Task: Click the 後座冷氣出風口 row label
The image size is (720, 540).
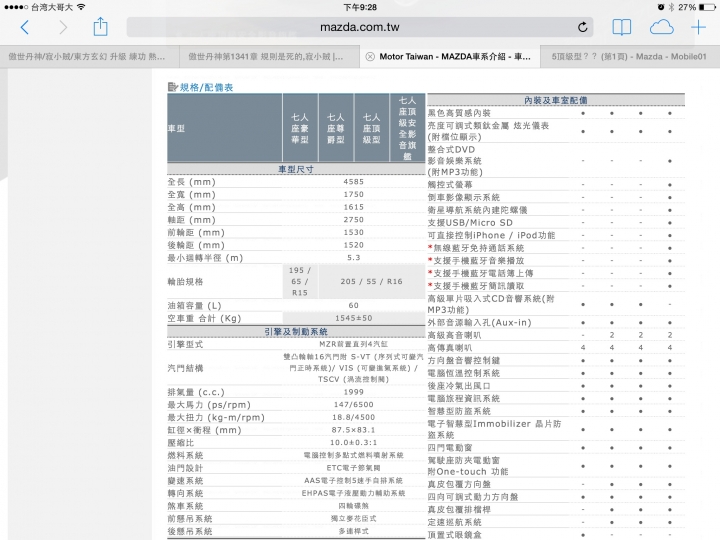Action: click(459, 386)
